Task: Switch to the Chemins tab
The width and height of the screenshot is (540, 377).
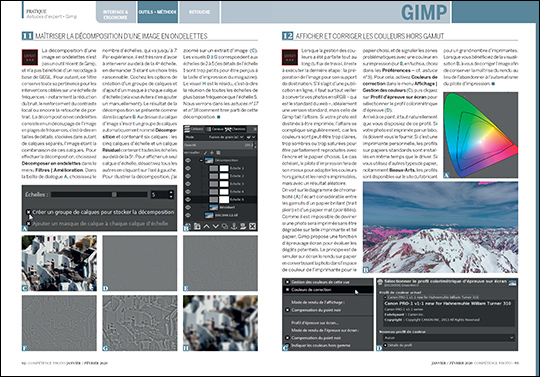Action: [x=235, y=129]
